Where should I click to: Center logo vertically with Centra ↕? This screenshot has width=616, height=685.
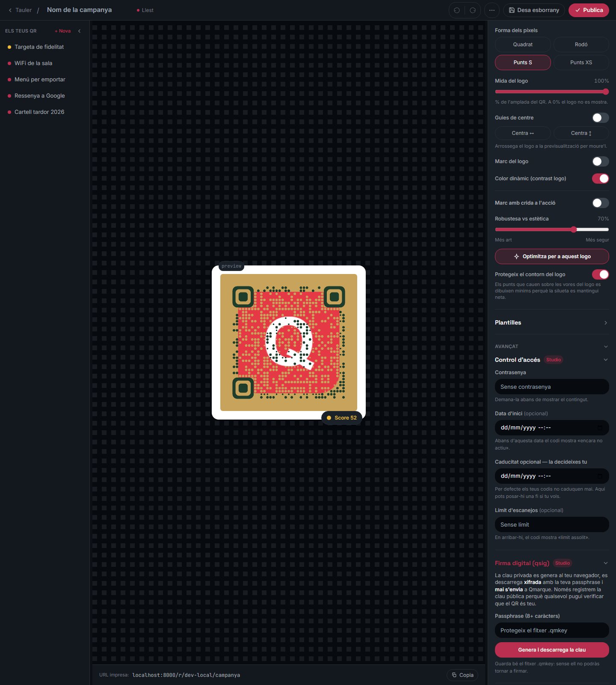coord(581,133)
